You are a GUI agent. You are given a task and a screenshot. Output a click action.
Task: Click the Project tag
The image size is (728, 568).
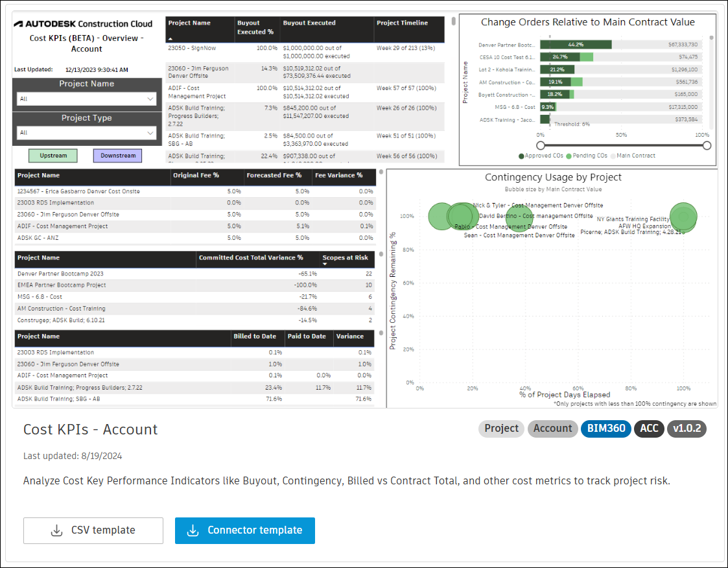(x=501, y=429)
